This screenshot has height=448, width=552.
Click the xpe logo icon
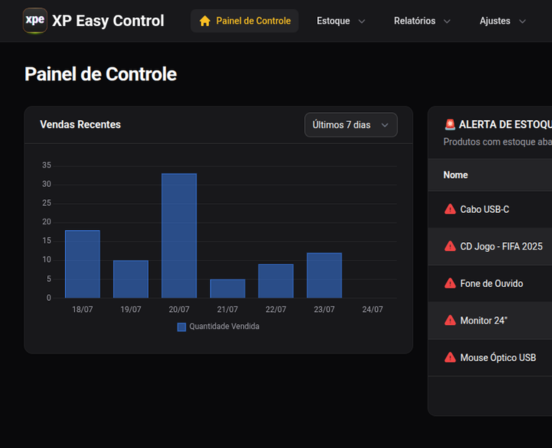pos(35,21)
